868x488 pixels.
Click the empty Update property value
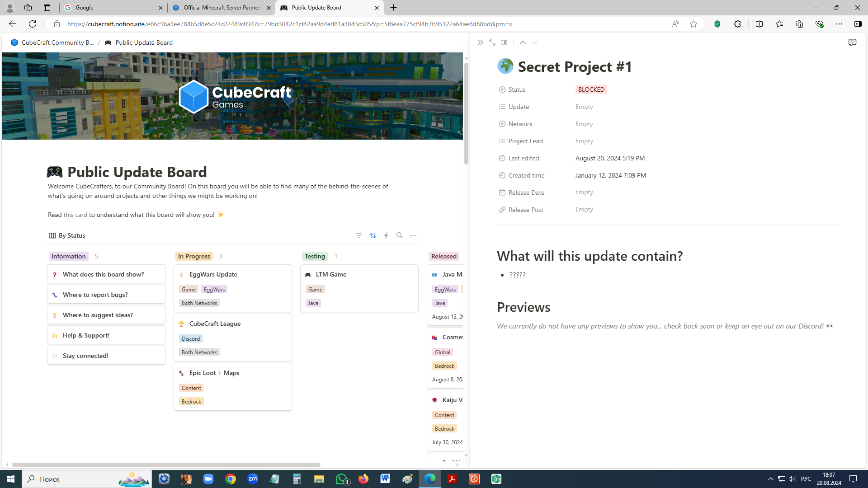584,107
